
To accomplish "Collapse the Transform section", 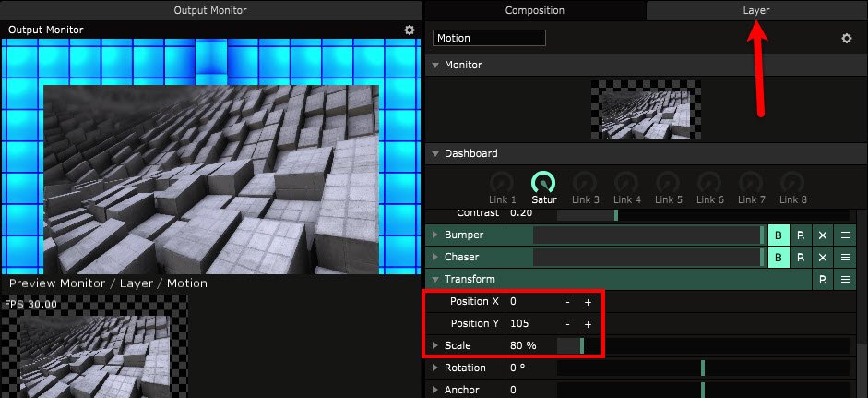I will click(435, 279).
